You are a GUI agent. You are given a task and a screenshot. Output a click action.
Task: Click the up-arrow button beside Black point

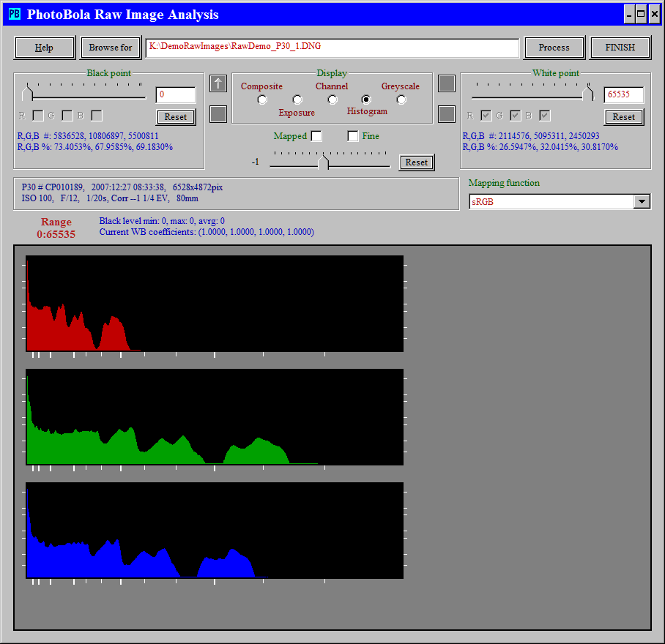coord(218,83)
